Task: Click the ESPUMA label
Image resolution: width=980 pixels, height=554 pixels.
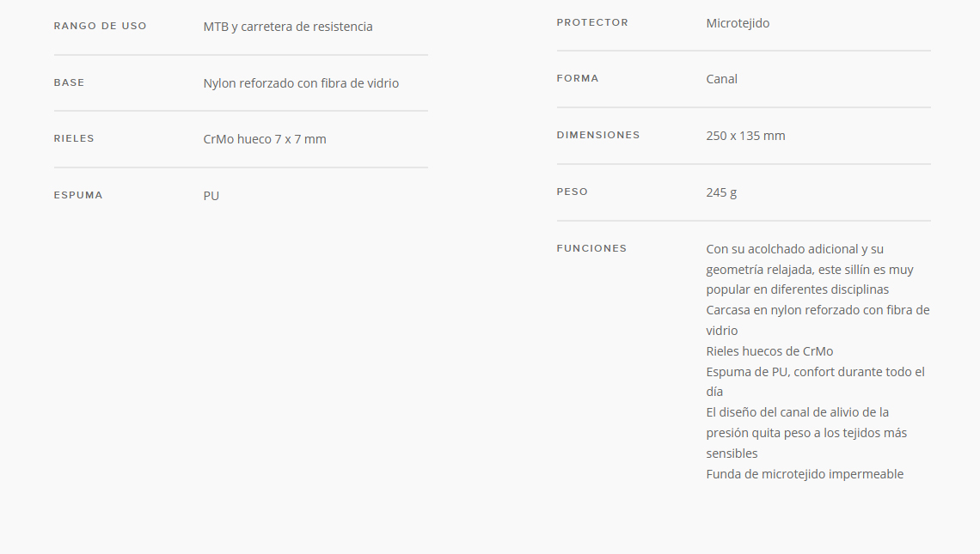Action: coord(78,195)
